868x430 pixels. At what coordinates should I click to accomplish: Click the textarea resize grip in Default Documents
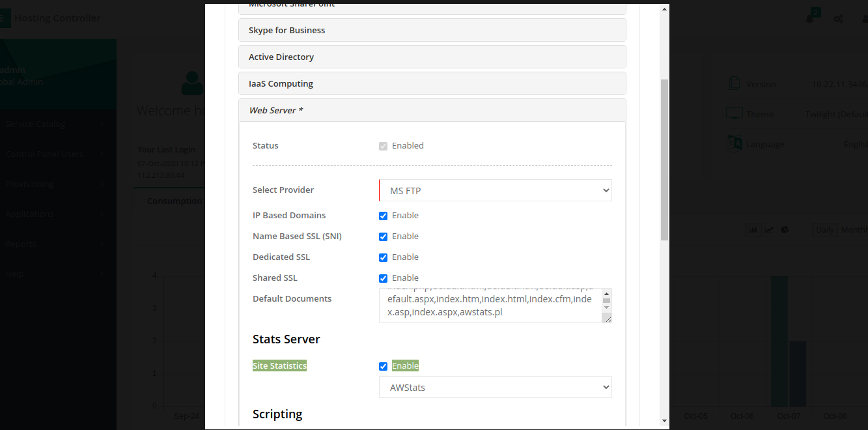coord(607,318)
